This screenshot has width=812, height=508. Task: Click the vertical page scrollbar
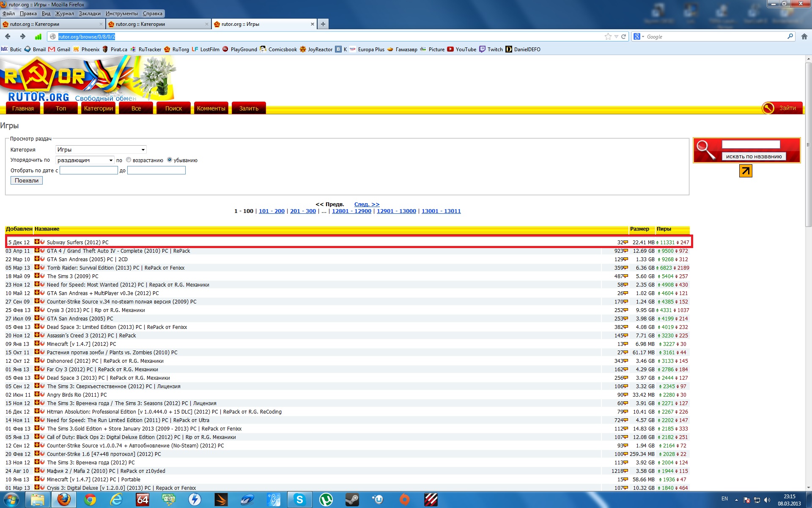point(808,144)
